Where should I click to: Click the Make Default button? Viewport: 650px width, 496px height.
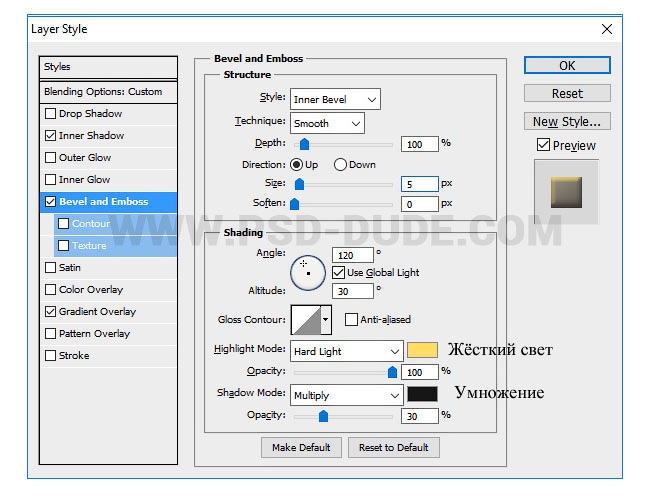click(x=301, y=448)
